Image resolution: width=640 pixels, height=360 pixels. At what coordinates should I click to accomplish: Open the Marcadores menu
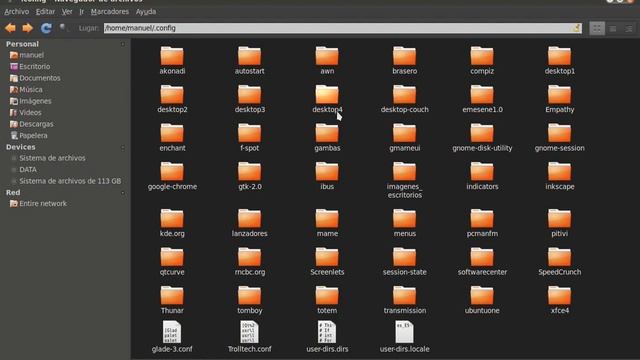[x=109, y=11]
